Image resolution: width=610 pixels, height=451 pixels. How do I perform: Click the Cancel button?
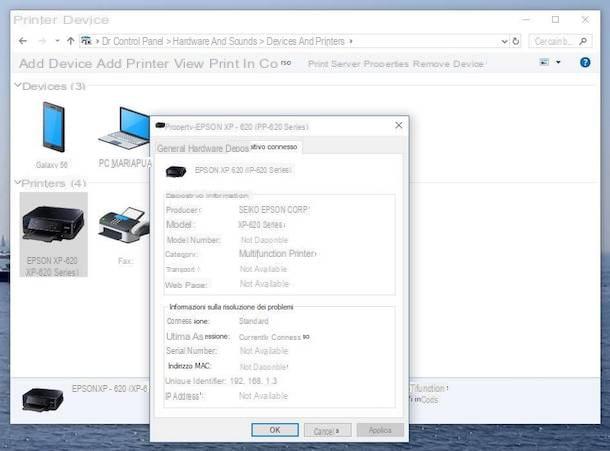click(x=328, y=430)
